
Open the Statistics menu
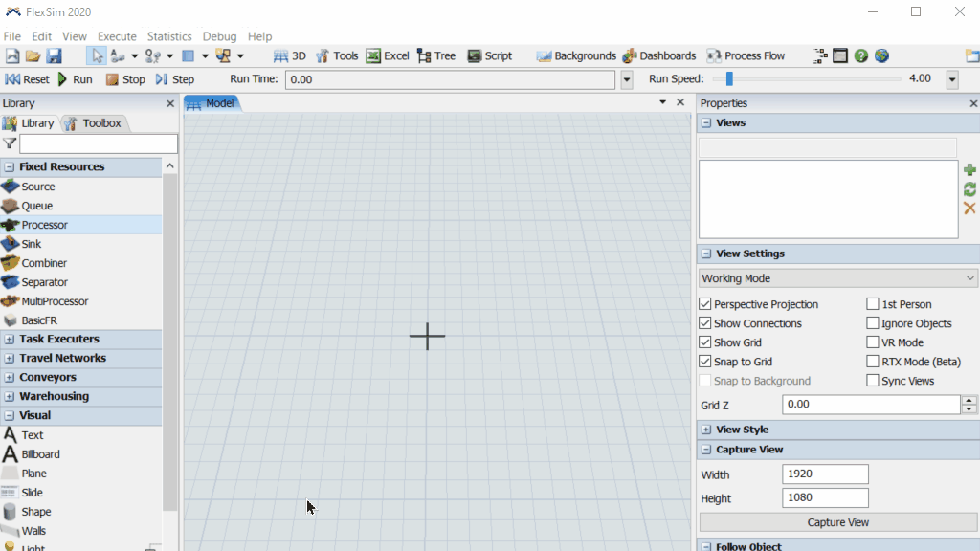pos(169,36)
